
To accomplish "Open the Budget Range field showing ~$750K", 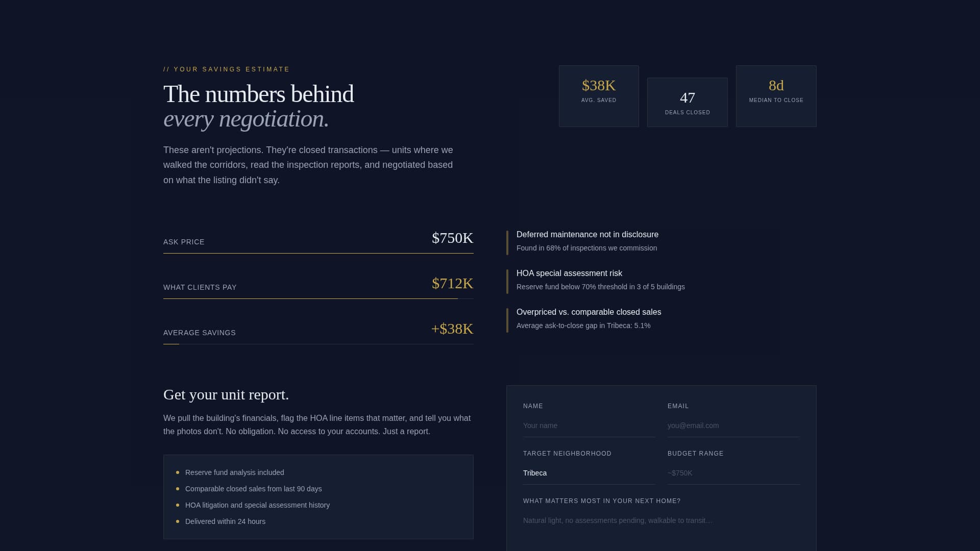I will coord(733,473).
